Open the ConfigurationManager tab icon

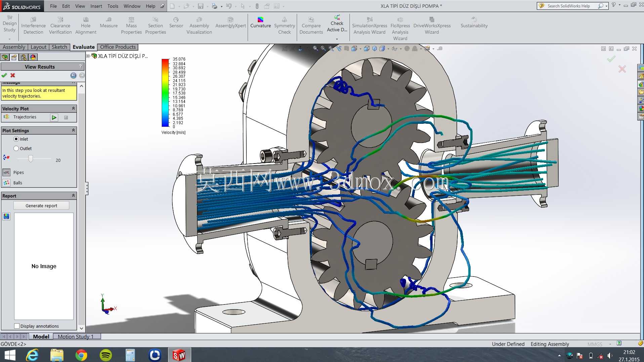coord(24,57)
